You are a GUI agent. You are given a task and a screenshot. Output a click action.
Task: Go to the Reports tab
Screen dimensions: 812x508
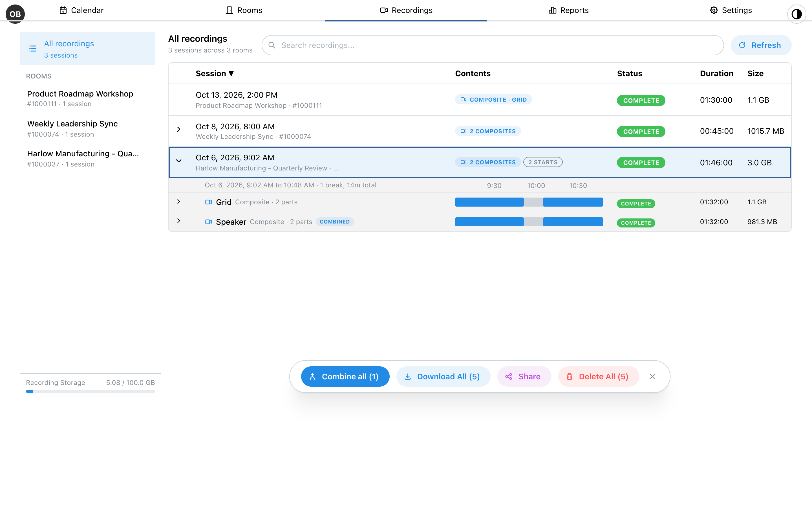[x=568, y=10]
